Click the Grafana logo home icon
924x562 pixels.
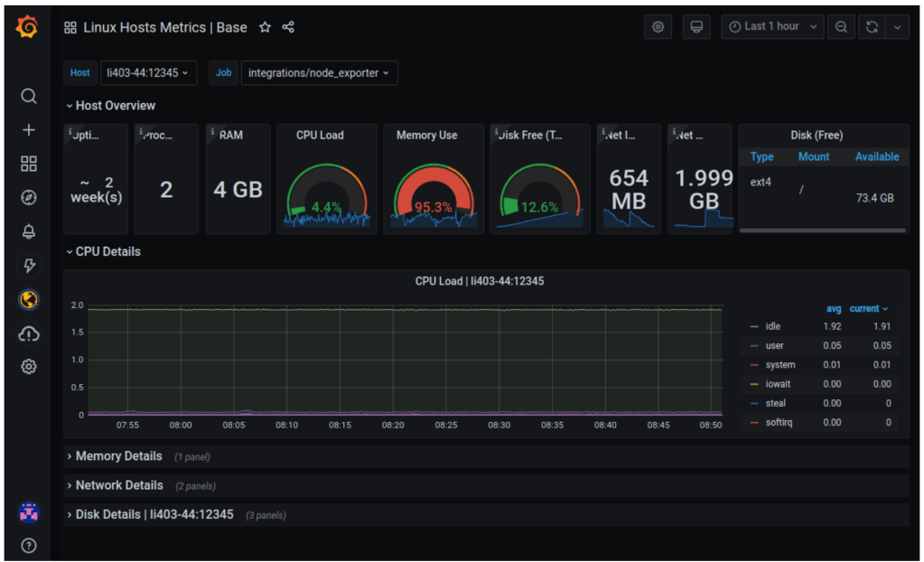pos(28,28)
